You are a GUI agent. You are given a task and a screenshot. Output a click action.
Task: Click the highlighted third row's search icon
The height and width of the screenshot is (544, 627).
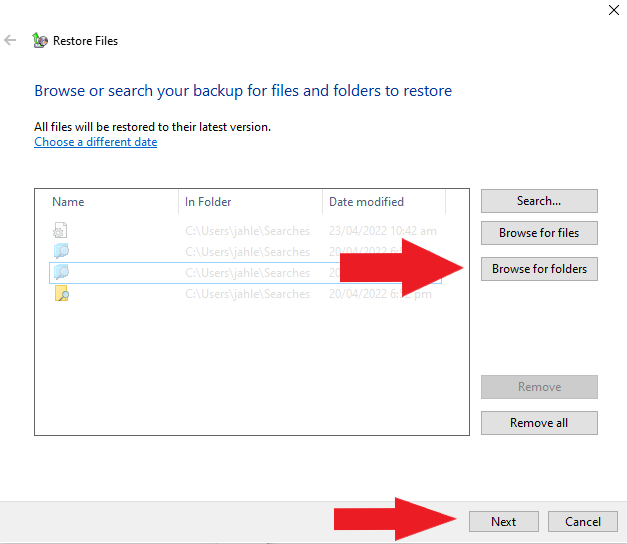(x=60, y=272)
